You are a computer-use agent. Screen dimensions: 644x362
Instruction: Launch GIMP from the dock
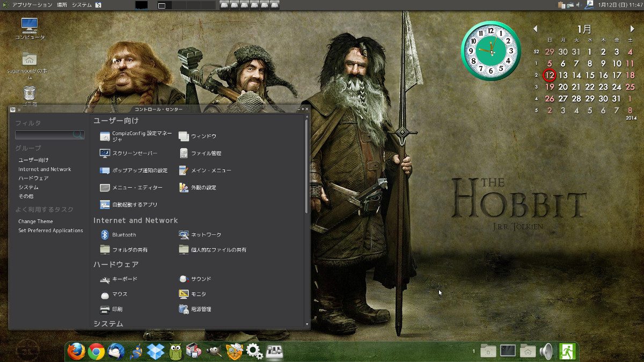coord(214,351)
